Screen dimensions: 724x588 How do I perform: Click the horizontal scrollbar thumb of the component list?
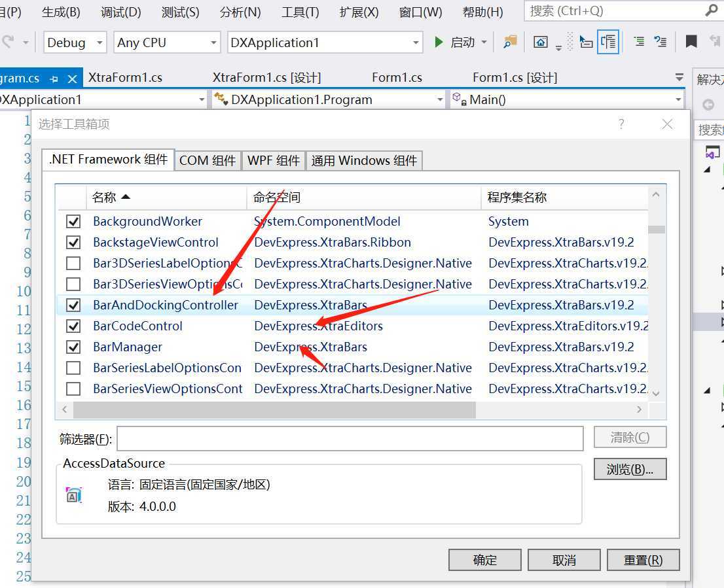[274, 409]
